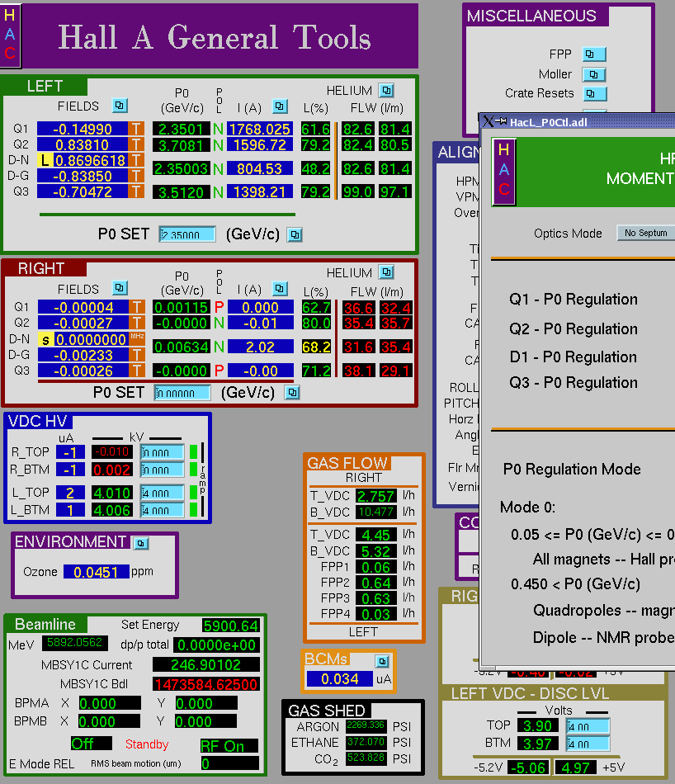Select Q3 - P0 Regulation entry
This screenshot has width=675, height=784.
click(573, 382)
